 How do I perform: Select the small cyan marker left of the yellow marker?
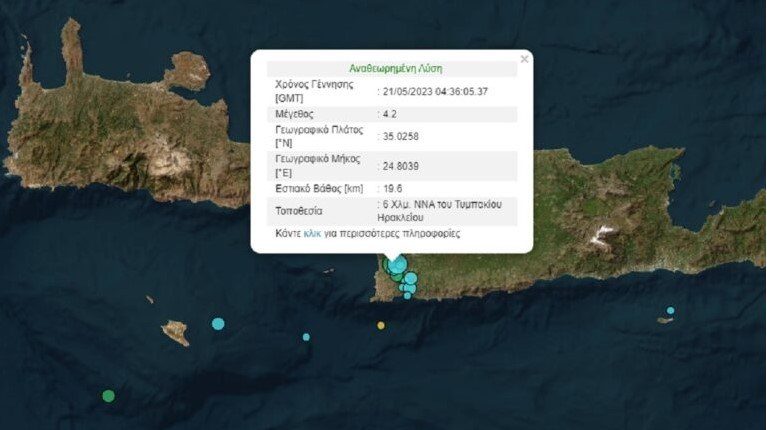306,337
